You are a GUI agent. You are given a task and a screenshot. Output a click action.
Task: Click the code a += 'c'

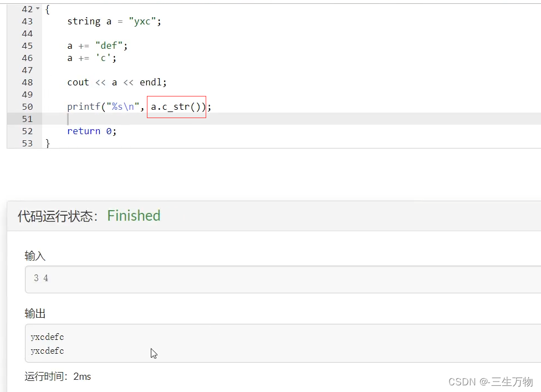tap(92, 58)
